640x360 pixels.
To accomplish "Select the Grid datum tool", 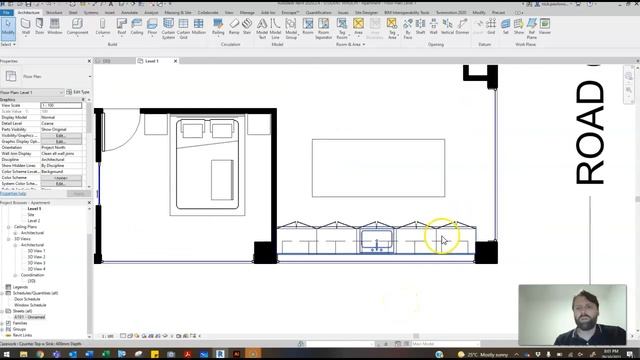I will point(491,27).
